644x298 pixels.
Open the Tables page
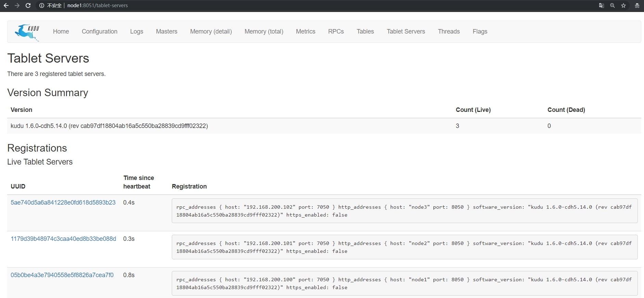point(365,31)
